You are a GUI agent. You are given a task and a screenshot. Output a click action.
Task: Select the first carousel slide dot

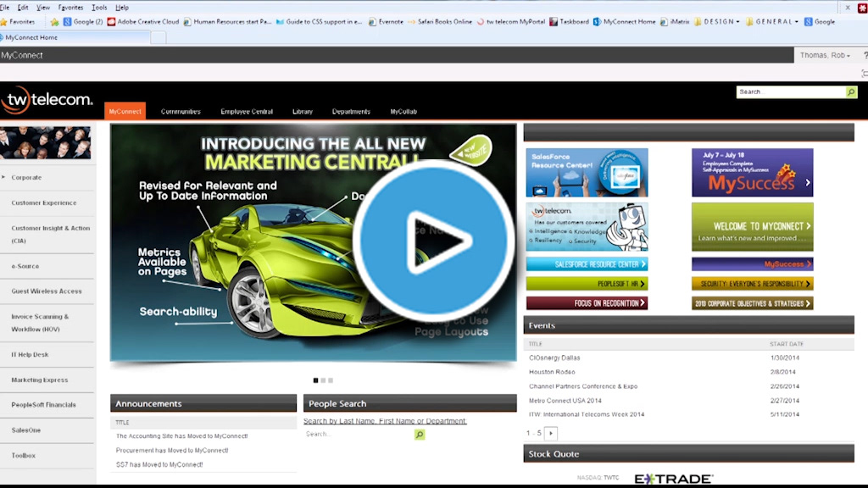(x=315, y=380)
